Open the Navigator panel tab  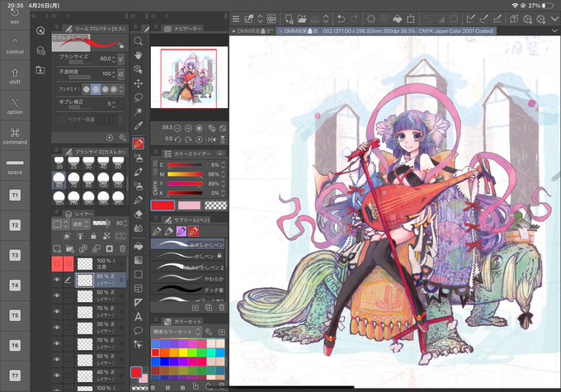click(x=183, y=29)
